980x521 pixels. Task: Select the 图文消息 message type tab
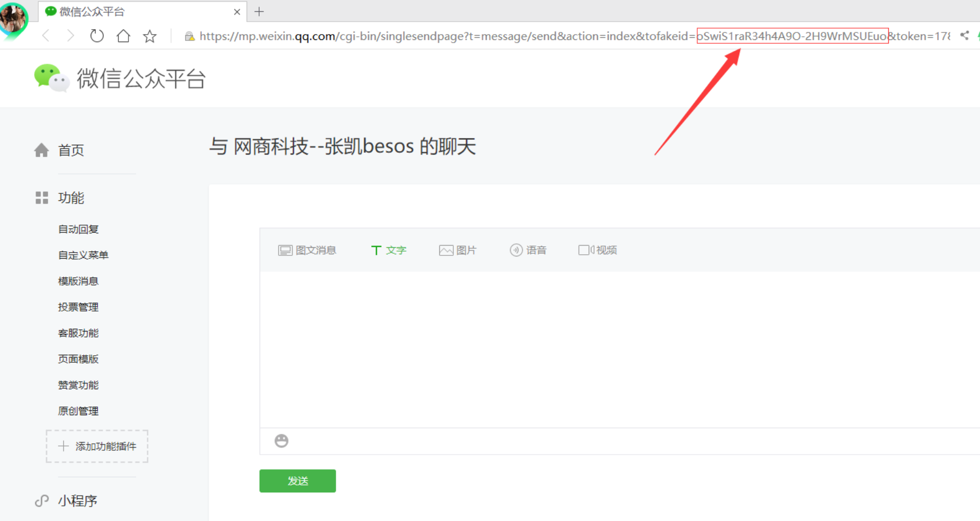(307, 250)
